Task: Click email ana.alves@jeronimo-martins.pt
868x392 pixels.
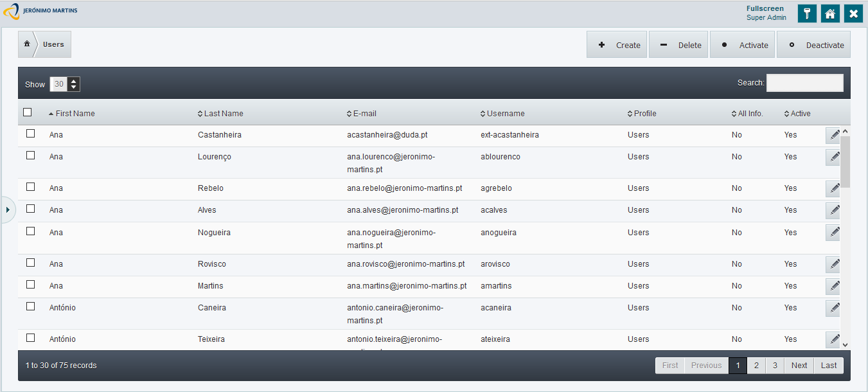Action: coord(403,210)
